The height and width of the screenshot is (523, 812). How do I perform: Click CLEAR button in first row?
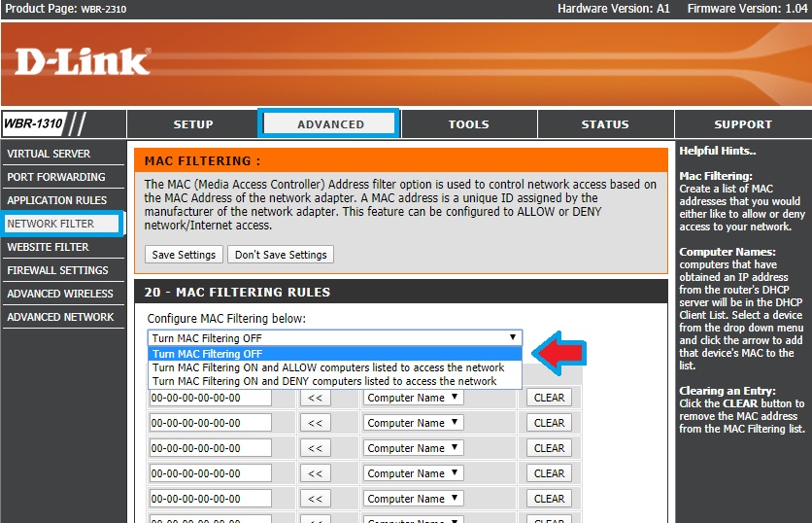tap(549, 398)
